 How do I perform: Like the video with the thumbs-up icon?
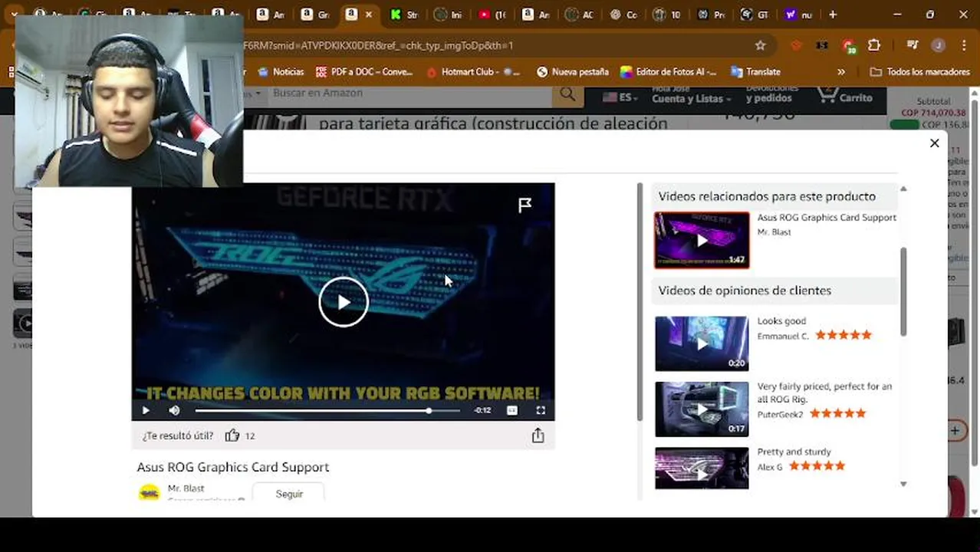click(232, 435)
